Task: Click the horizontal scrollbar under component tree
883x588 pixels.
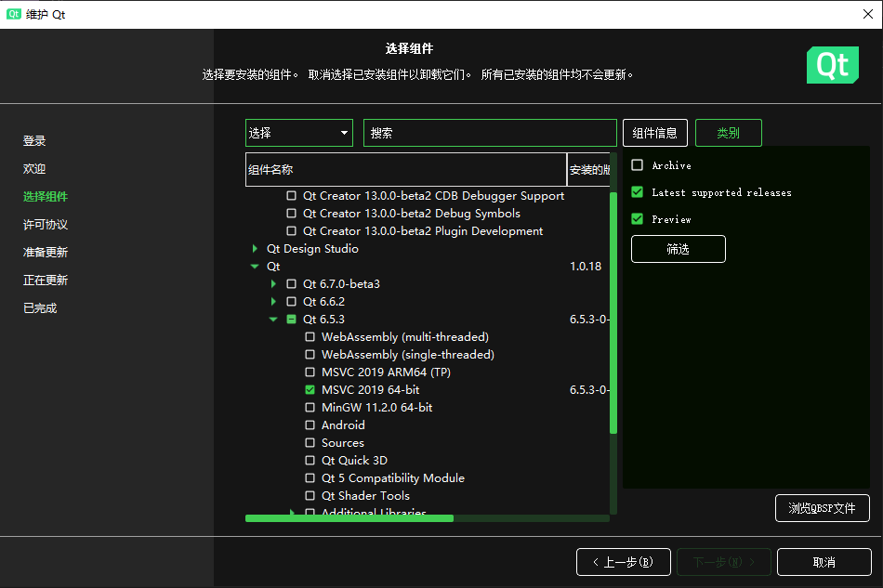Action: [x=349, y=518]
